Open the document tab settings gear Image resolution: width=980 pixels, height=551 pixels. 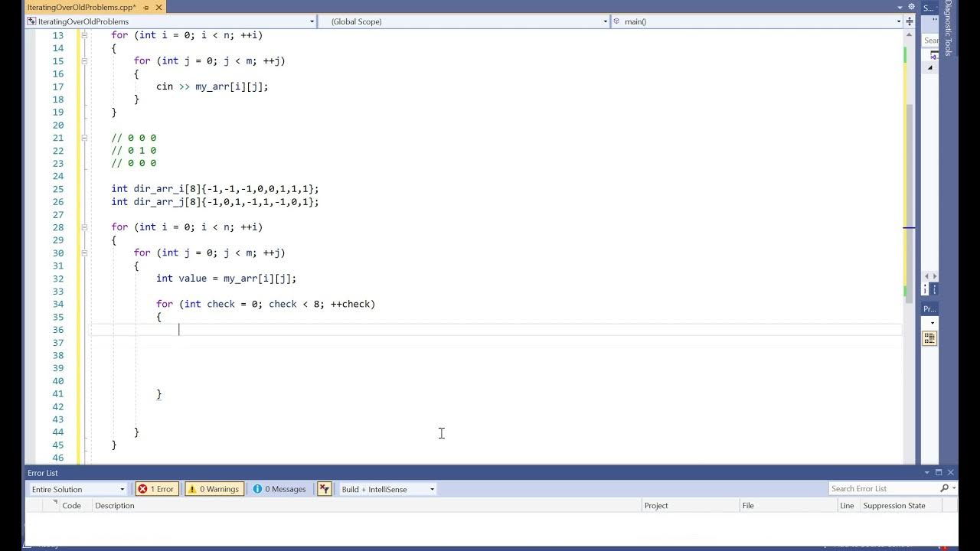tap(911, 7)
